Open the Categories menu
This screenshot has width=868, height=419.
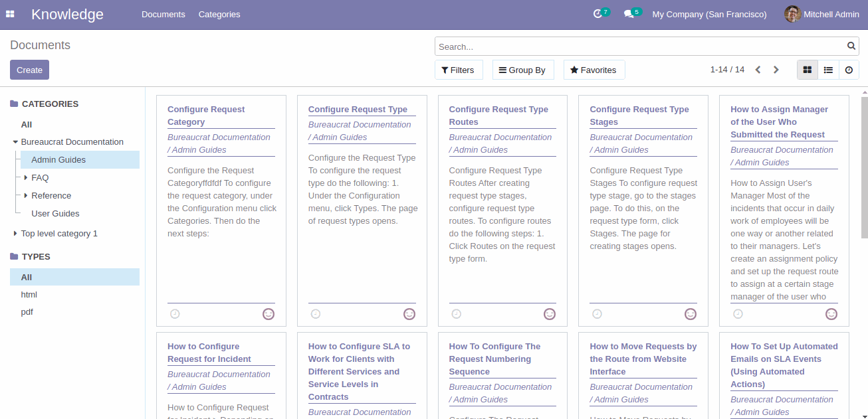219,14
